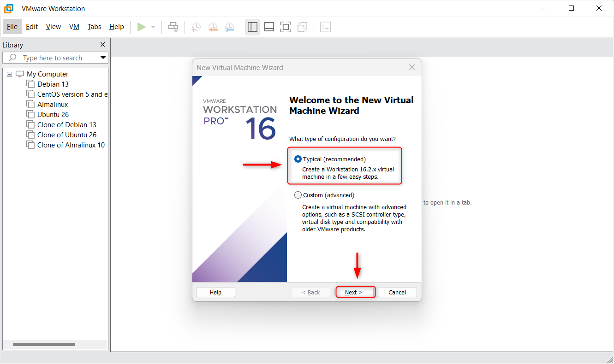
Task: Select Clone of Debian 13
Action: (67, 124)
